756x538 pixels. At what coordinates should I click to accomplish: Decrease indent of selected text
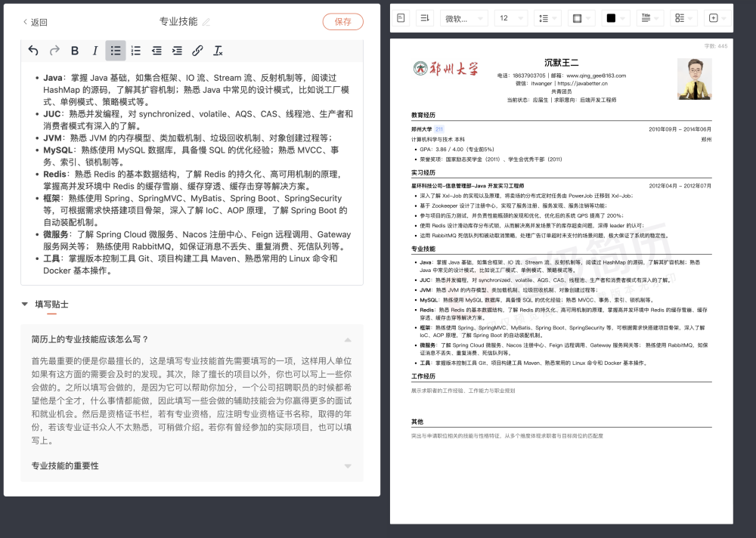[x=156, y=51]
